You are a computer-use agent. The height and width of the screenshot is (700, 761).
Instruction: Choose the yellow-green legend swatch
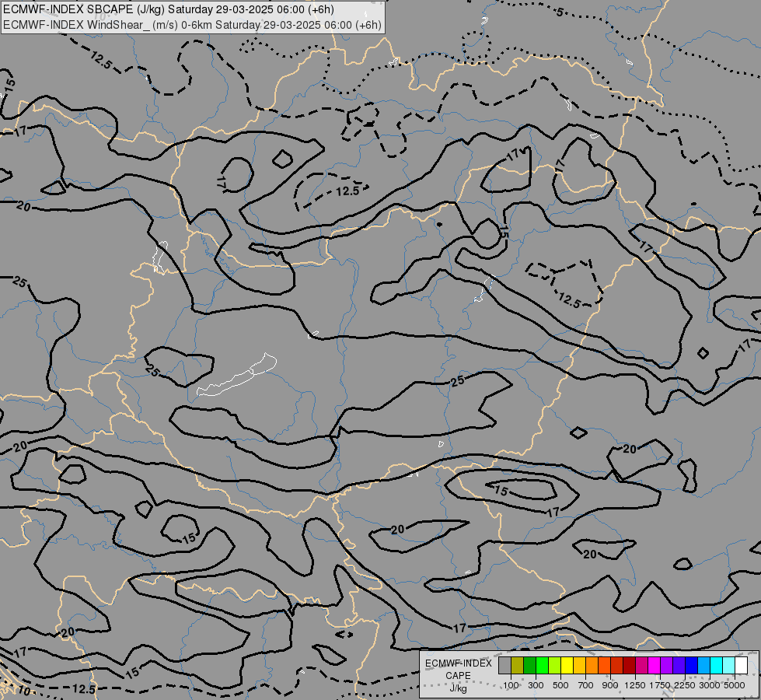click(x=555, y=666)
